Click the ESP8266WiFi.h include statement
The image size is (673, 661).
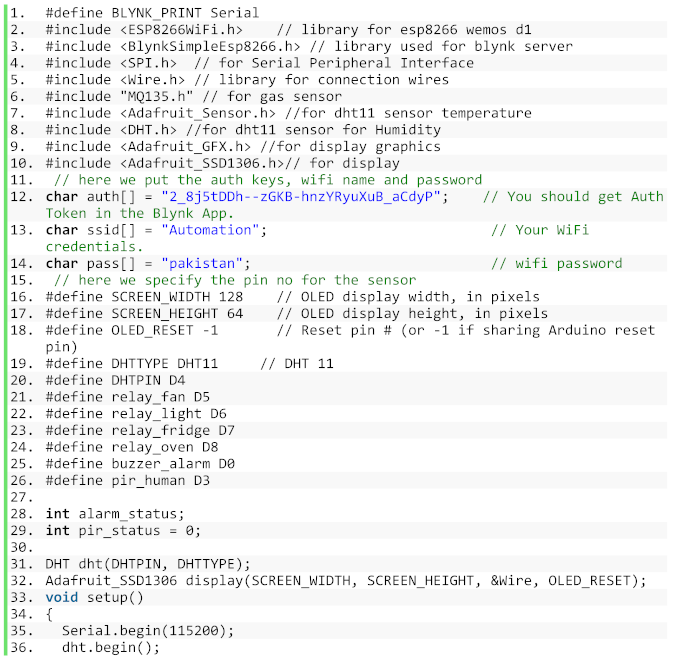point(144,30)
